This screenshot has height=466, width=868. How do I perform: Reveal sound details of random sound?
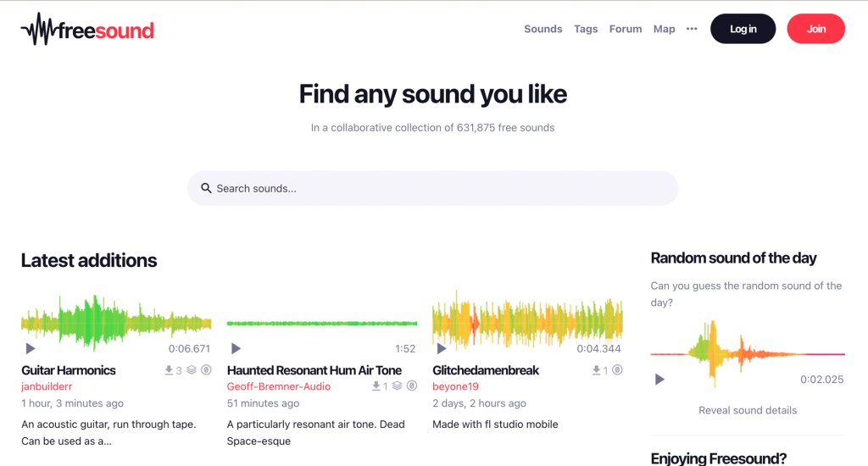[x=748, y=410]
